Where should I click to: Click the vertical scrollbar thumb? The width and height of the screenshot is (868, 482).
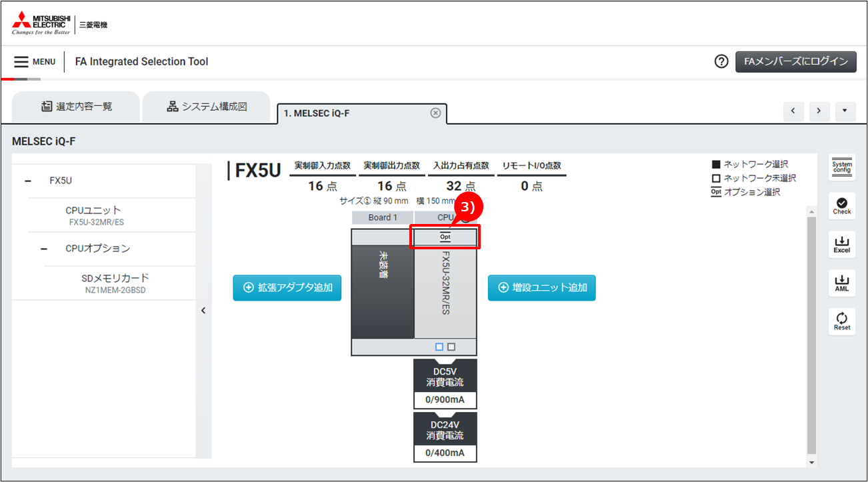point(811,335)
